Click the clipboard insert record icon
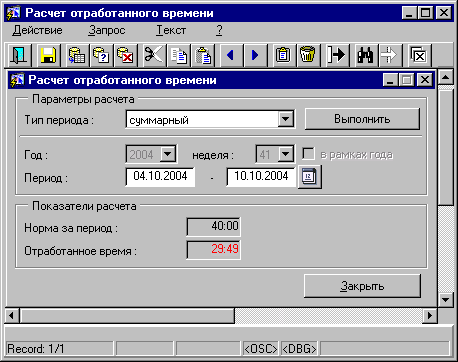The image size is (458, 362). 283,55
